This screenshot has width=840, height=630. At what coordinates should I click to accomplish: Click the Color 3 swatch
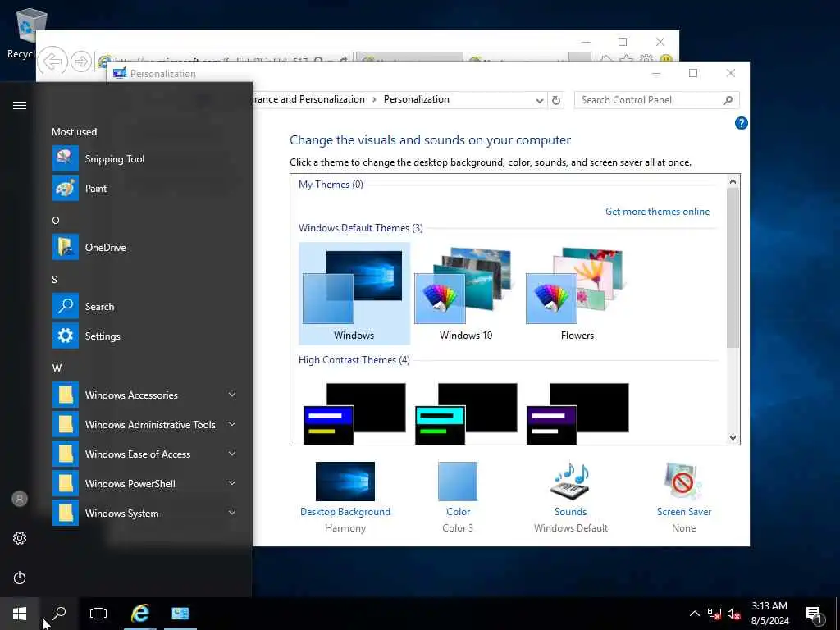pyautogui.click(x=458, y=481)
